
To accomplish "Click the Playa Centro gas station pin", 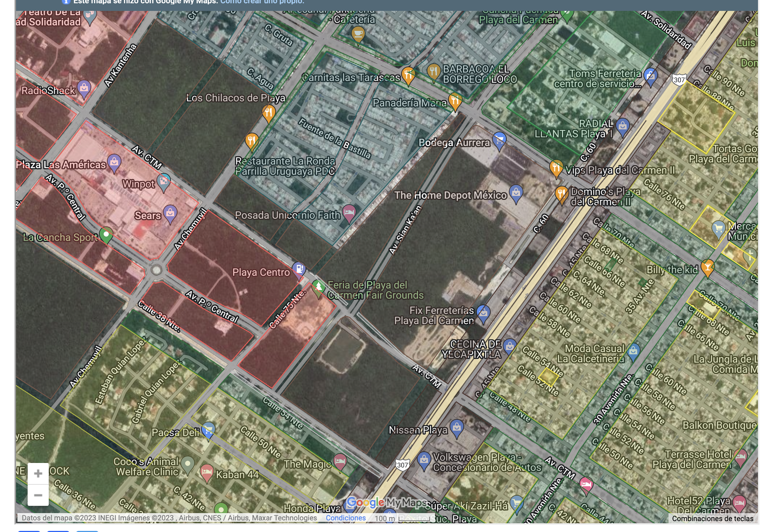I will 299,269.
